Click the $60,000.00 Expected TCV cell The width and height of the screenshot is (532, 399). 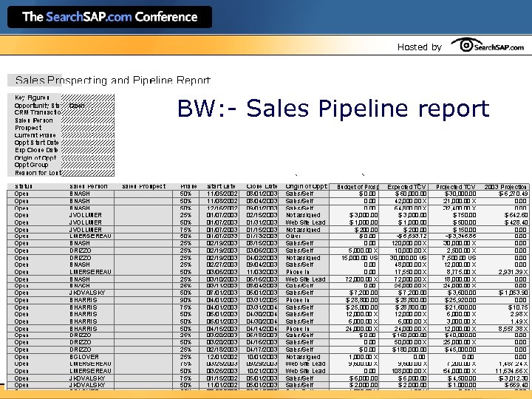(x=411, y=194)
